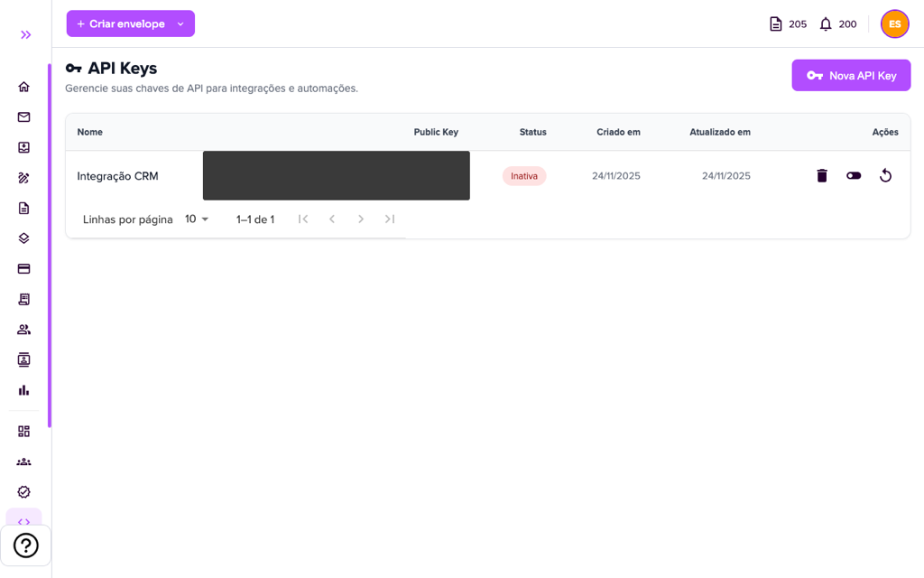This screenshot has height=578, width=924.
Task: Open the layers sidebar icon
Action: click(x=23, y=238)
